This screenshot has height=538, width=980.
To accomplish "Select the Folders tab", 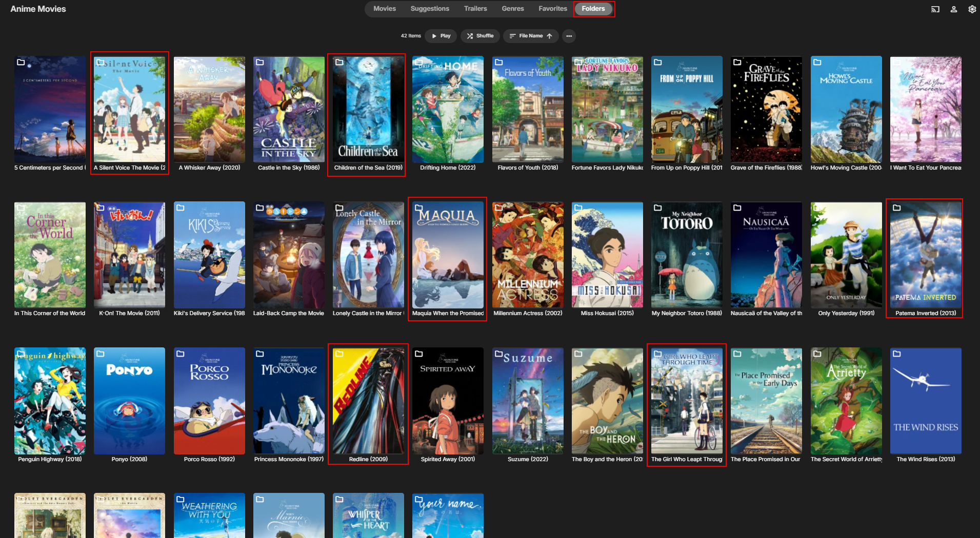I will click(593, 9).
